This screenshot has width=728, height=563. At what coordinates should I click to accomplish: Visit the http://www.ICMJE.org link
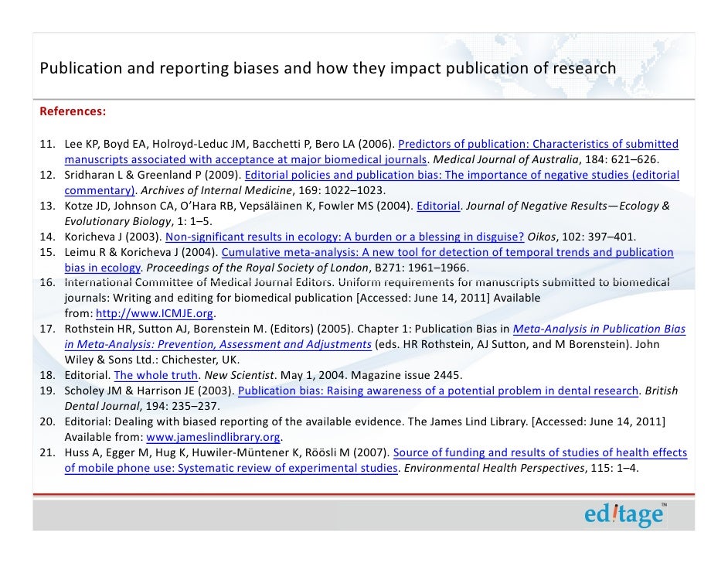[x=154, y=313]
